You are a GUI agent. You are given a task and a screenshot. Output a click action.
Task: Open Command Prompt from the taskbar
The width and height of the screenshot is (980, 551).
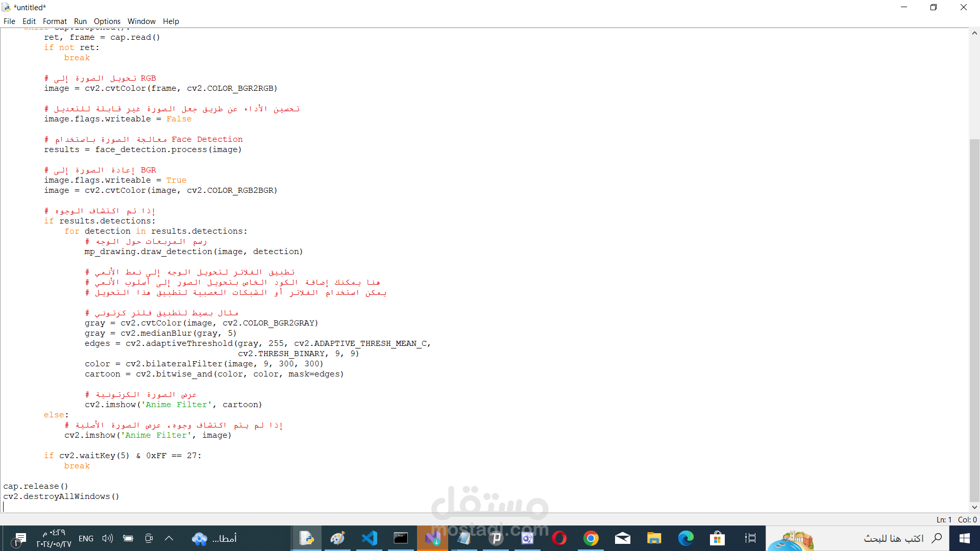[x=401, y=538]
